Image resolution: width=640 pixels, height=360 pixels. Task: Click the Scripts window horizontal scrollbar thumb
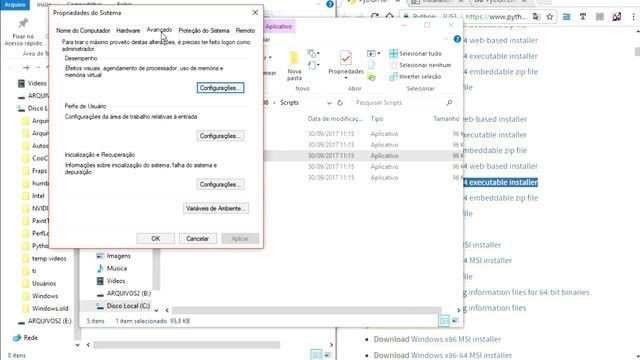[x=306, y=310]
